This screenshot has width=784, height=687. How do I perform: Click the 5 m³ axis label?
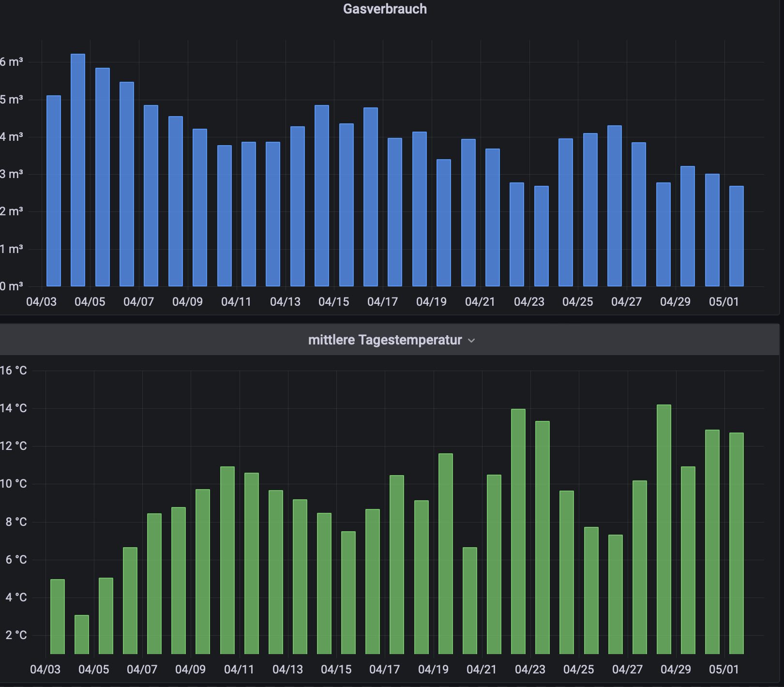pyautogui.click(x=12, y=100)
